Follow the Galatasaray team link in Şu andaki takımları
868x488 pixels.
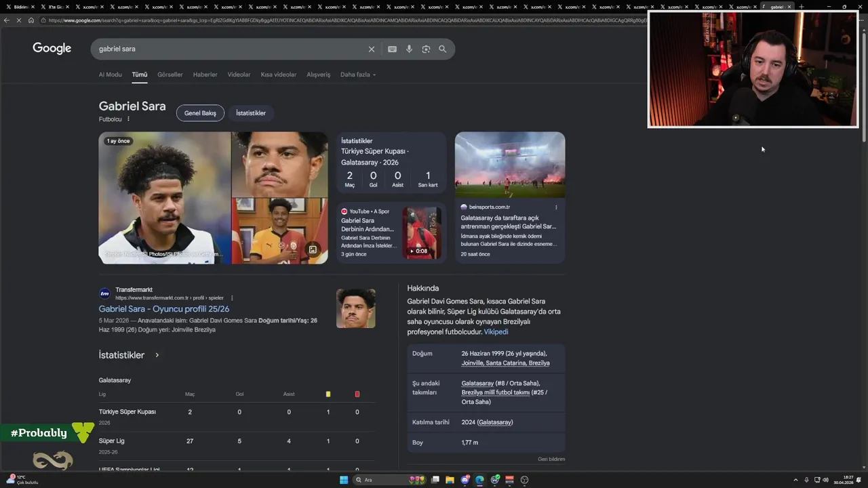tap(477, 383)
